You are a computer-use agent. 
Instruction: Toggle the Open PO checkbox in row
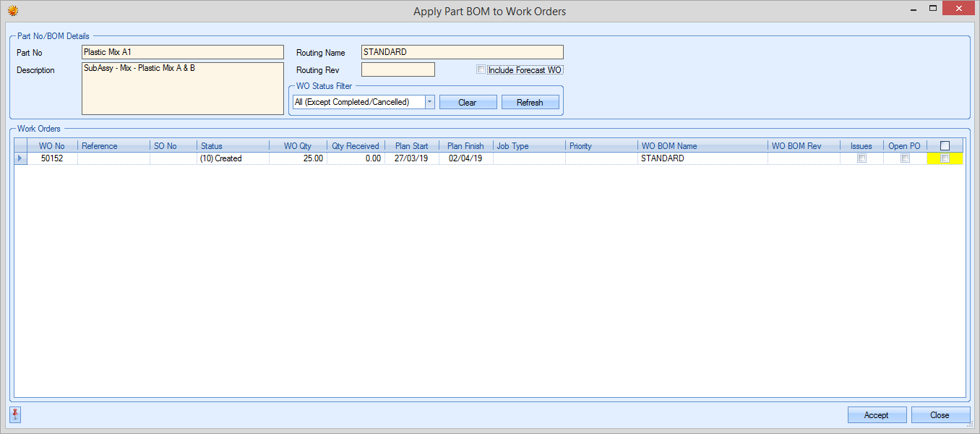pyautogui.click(x=905, y=158)
